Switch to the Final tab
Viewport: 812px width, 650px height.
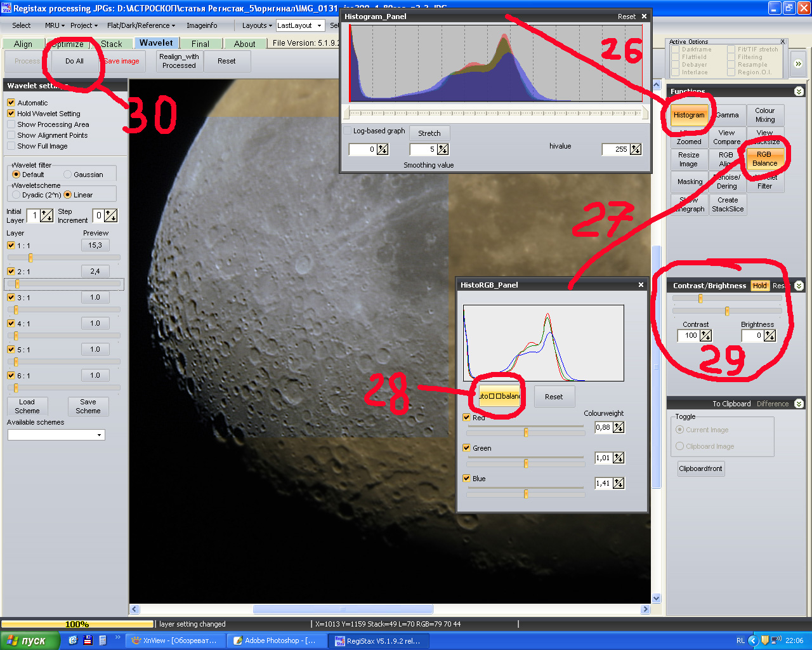200,44
